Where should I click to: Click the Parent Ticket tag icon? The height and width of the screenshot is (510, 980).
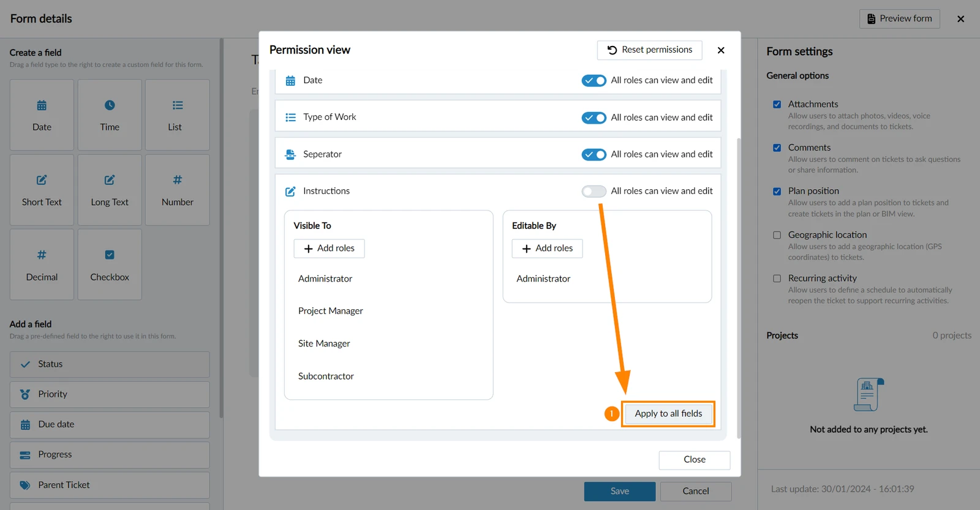coord(25,486)
